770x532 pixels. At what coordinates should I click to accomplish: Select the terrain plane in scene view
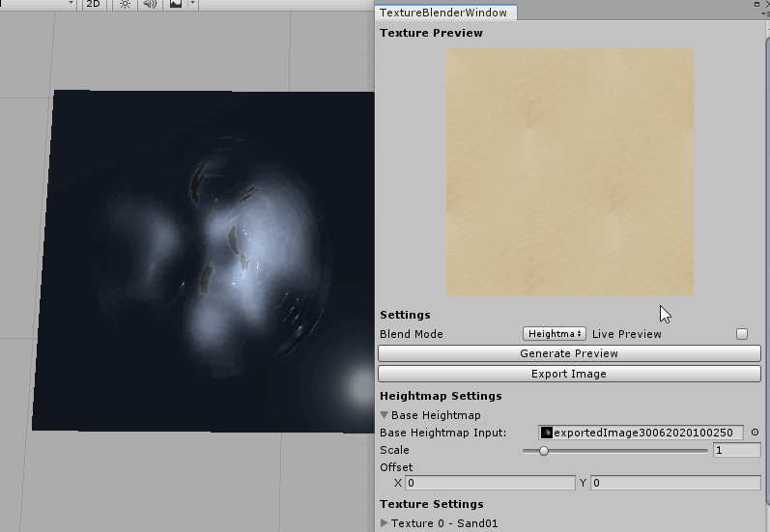pos(203,261)
